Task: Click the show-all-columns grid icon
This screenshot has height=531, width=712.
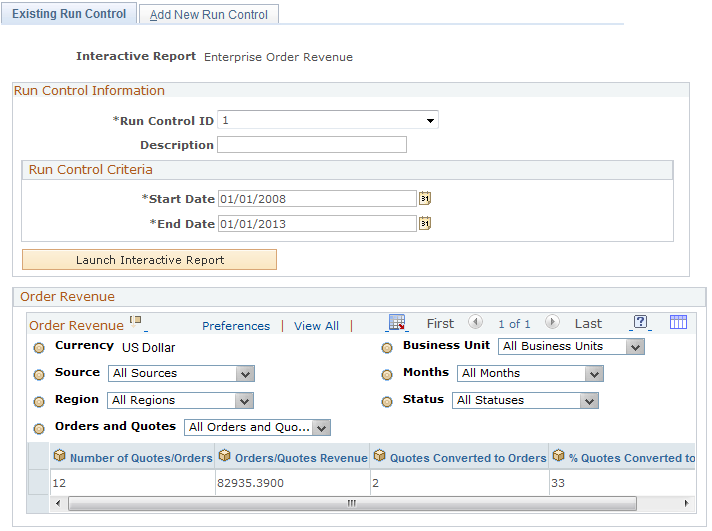Action: pyautogui.click(x=678, y=322)
